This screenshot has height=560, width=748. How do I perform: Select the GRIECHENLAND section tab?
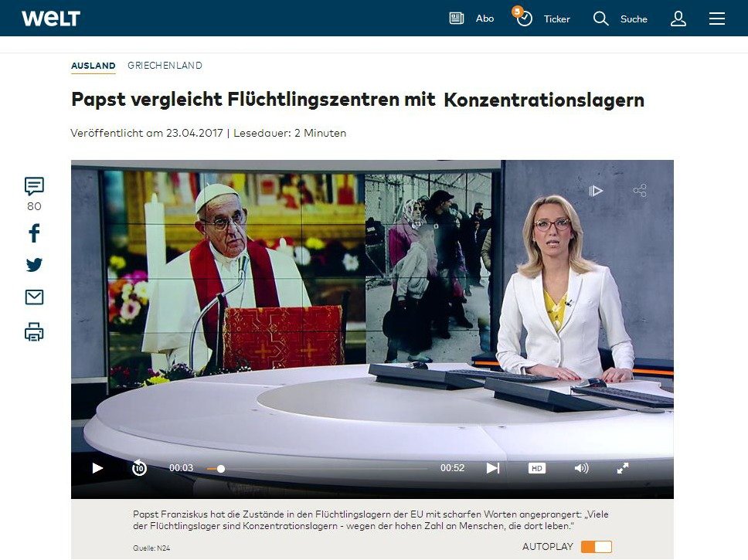pos(165,66)
